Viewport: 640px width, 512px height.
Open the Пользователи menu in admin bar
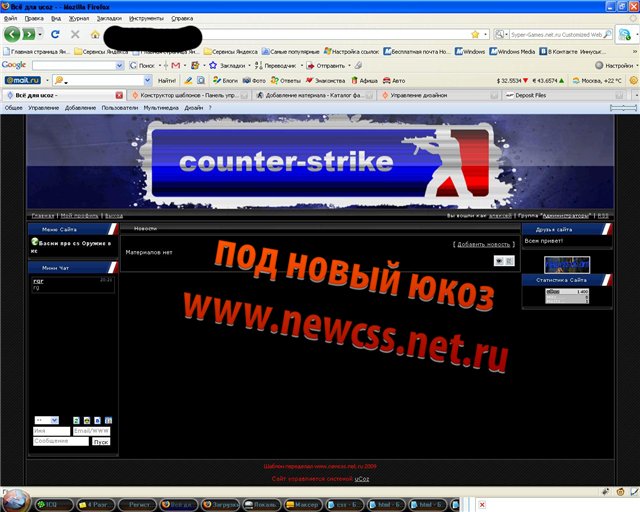pos(120,108)
